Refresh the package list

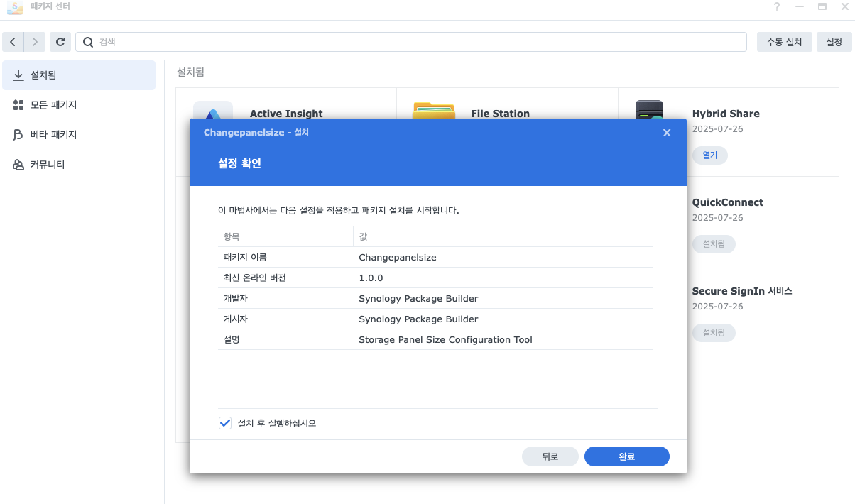[60, 42]
